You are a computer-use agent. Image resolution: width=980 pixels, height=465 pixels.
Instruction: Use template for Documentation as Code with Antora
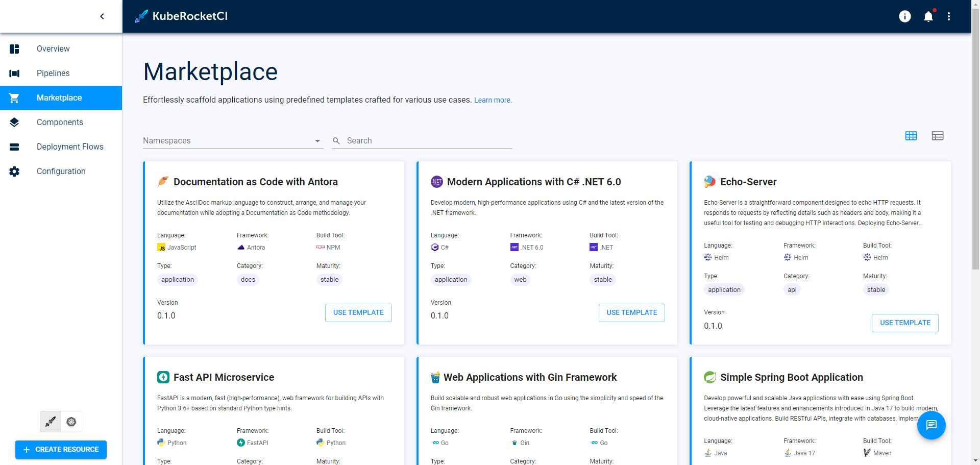point(358,313)
